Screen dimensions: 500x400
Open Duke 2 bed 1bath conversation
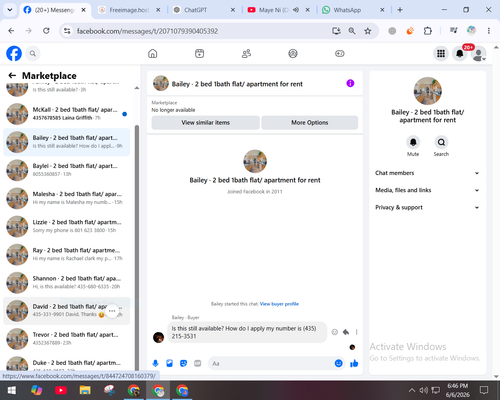click(x=67, y=363)
